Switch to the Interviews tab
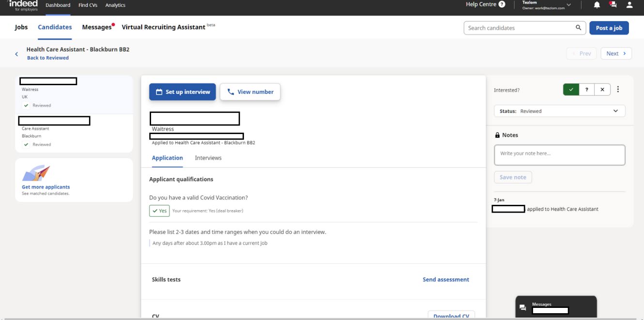 point(208,158)
